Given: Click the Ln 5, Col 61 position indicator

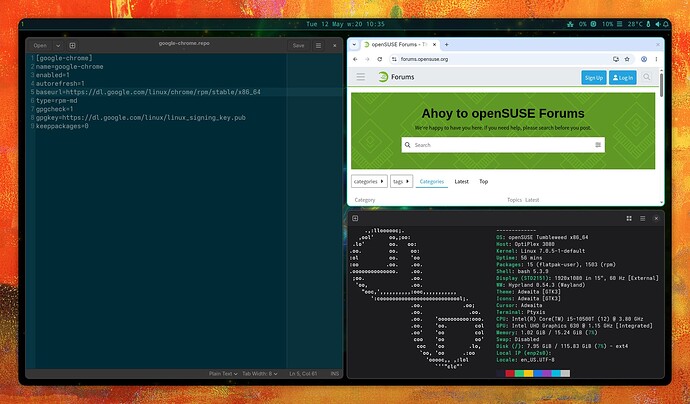Looking at the screenshot, I should click(303, 374).
